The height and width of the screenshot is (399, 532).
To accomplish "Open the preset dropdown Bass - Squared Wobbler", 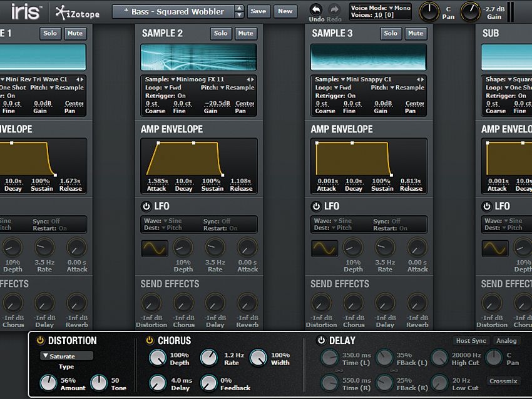I will [x=173, y=11].
